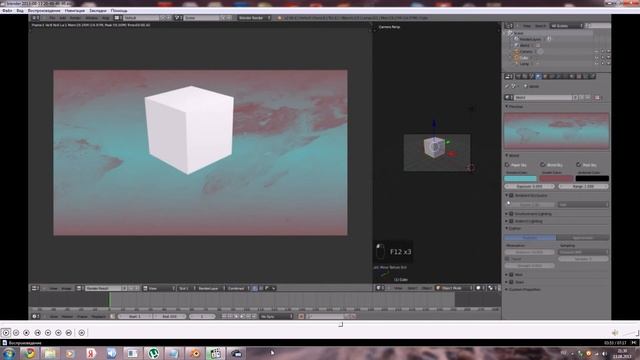Image resolution: width=640 pixels, height=360 pixels.
Task: Enable the Indirect Lighting checkbox
Action: tap(511, 221)
